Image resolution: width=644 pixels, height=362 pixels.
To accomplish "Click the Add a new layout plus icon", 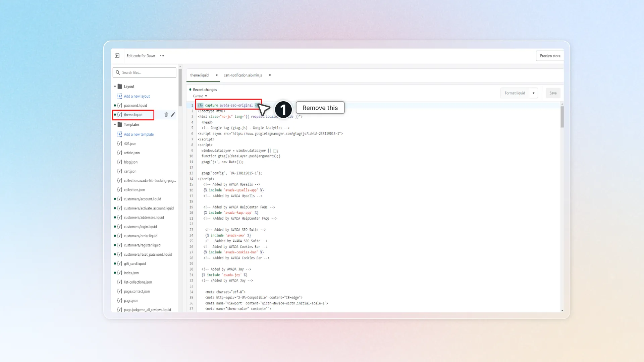I will [120, 97].
